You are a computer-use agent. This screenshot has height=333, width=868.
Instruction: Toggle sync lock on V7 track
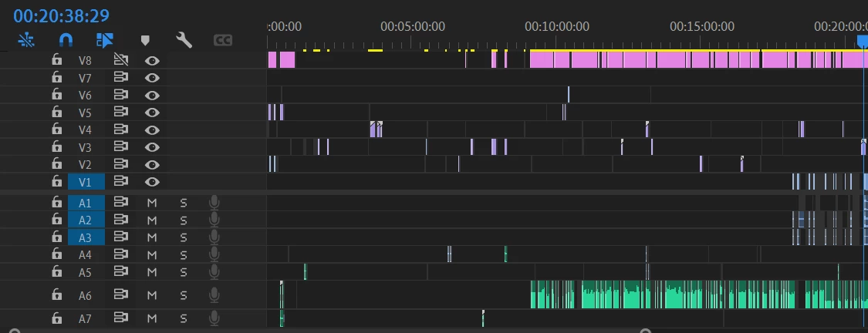pos(120,77)
